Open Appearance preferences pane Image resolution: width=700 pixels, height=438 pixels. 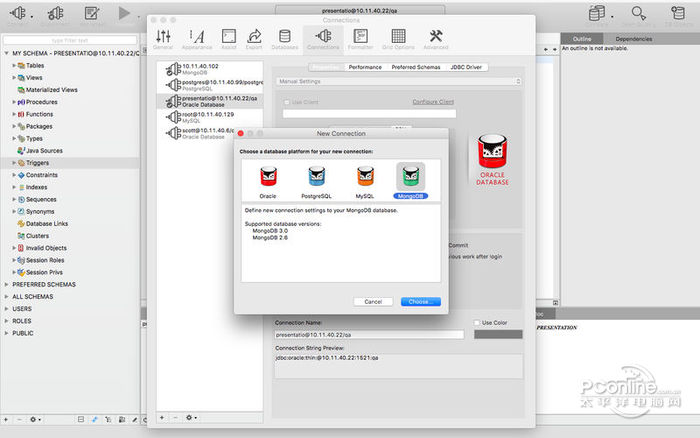[x=197, y=39]
